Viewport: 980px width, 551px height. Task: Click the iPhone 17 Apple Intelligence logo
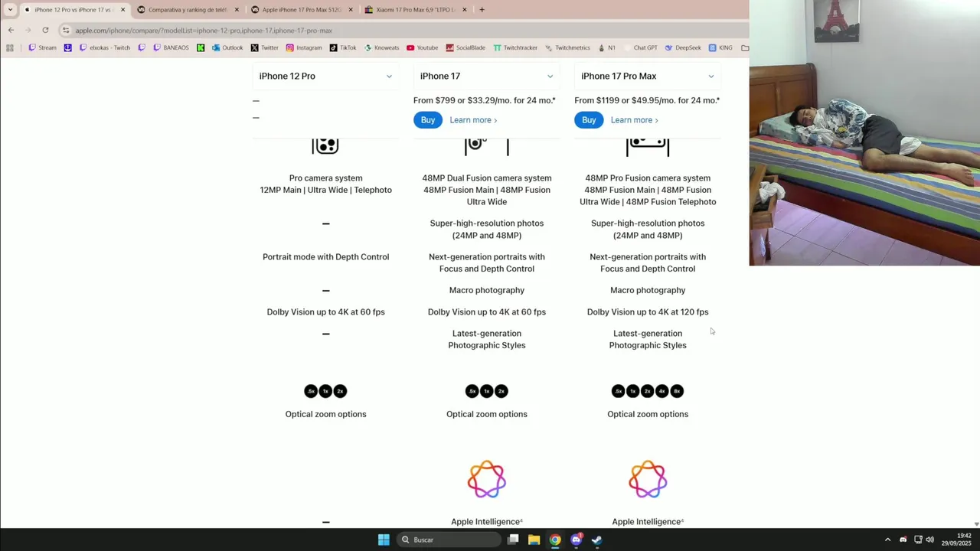pos(487,480)
